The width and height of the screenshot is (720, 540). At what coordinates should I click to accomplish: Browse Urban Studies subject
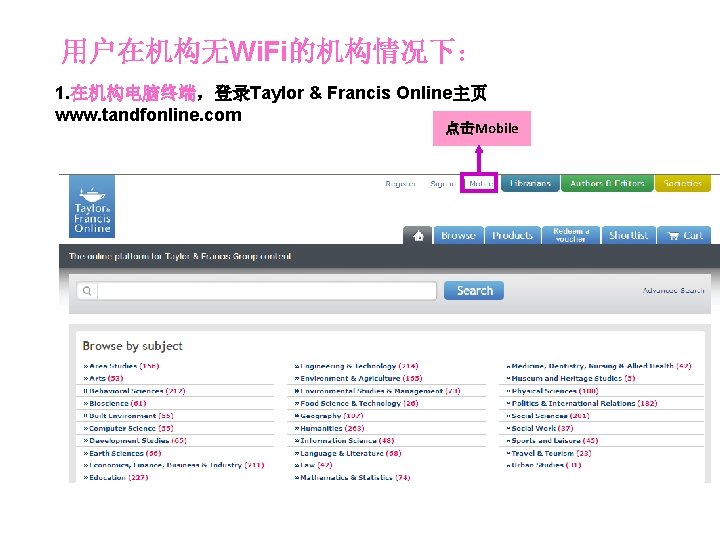tap(544, 465)
